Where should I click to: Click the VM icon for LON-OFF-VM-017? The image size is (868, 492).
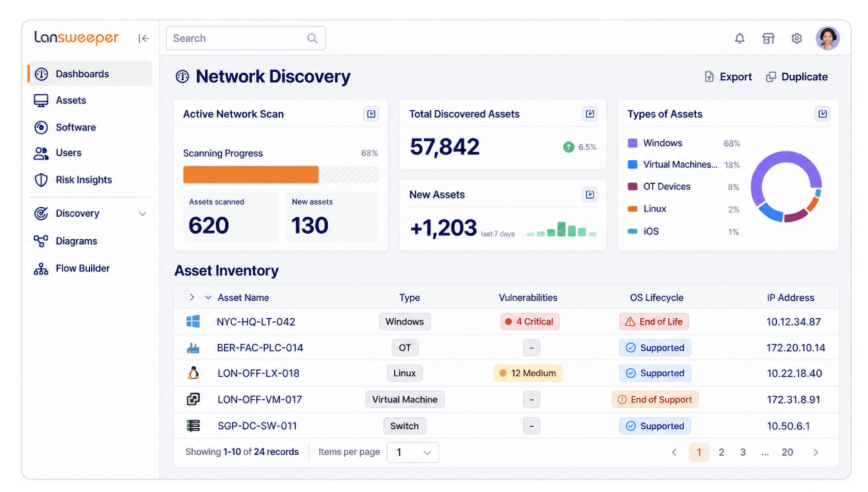(193, 399)
